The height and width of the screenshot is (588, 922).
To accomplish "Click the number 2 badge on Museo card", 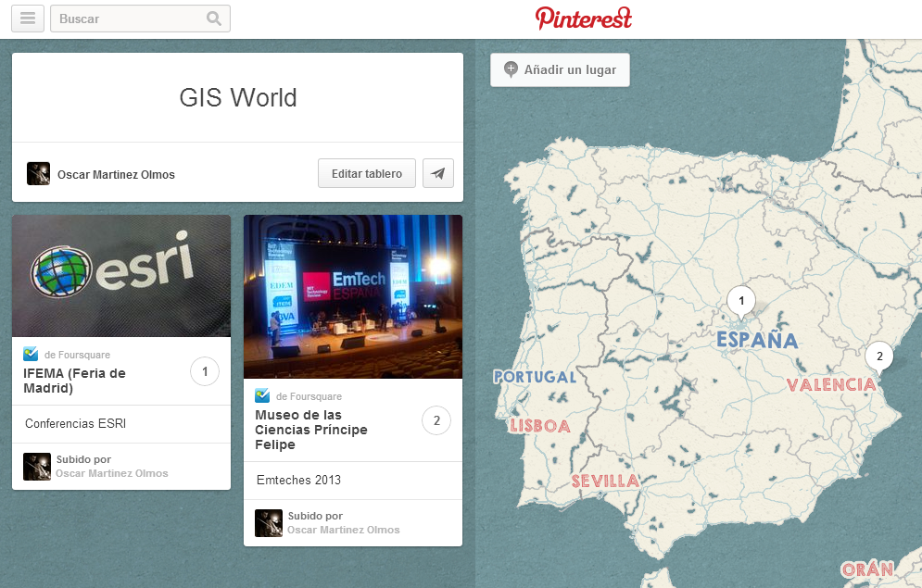I will (436, 421).
